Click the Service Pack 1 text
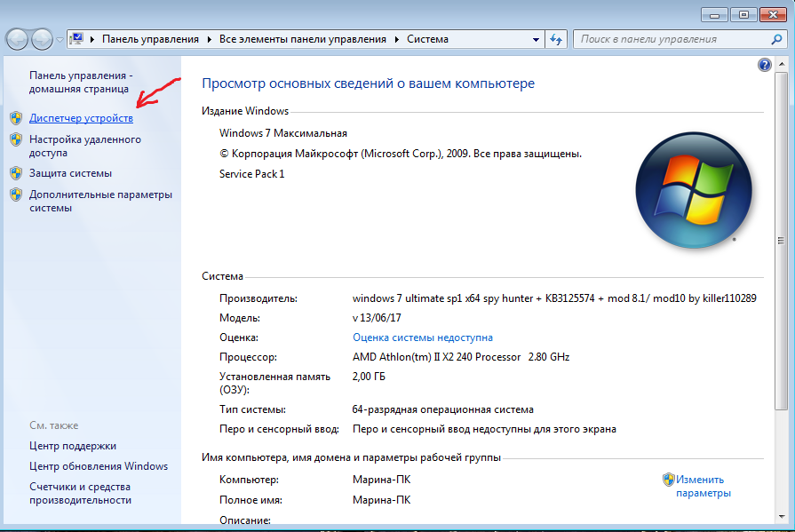 pyautogui.click(x=251, y=174)
